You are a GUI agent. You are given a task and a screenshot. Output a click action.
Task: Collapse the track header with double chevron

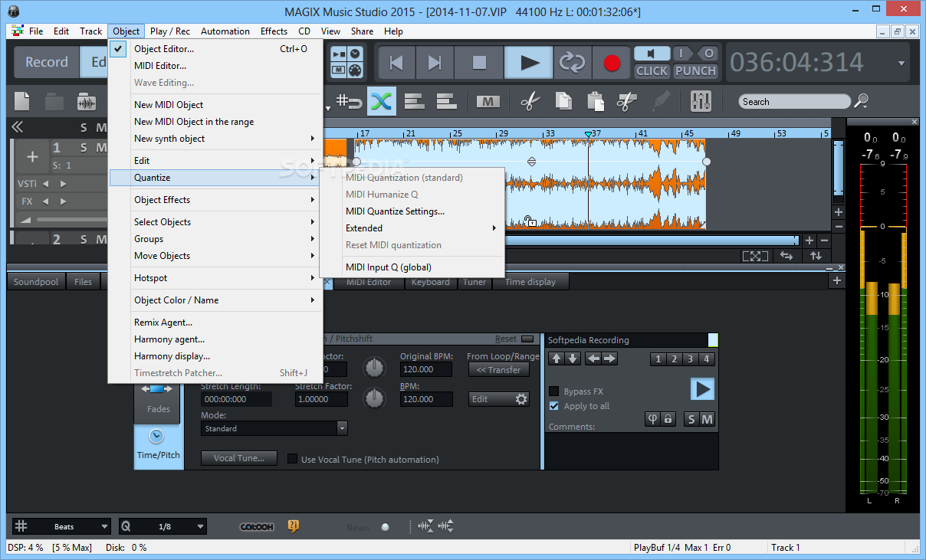[x=18, y=127]
